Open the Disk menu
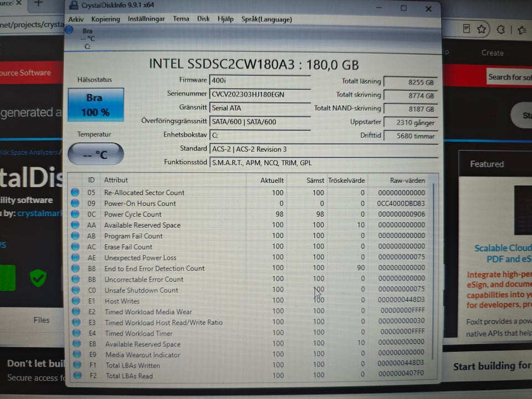Image resolution: width=532 pixels, height=399 pixels. (203, 19)
